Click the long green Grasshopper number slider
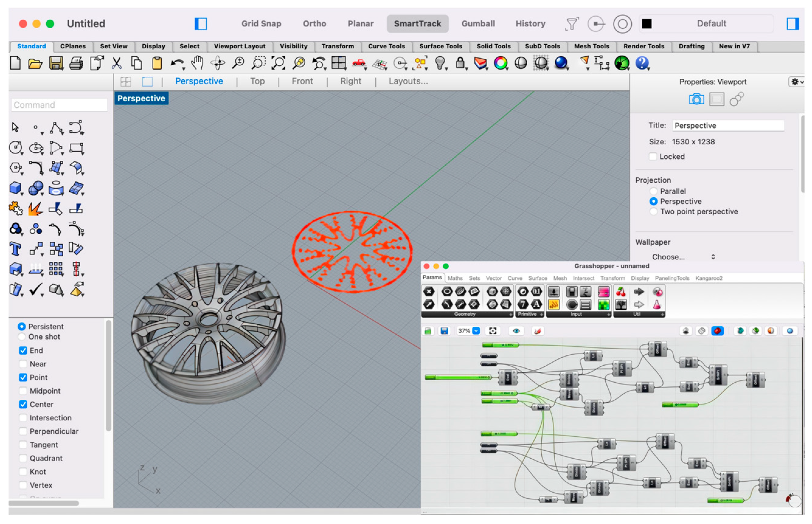This screenshot has width=812, height=524. [458, 377]
